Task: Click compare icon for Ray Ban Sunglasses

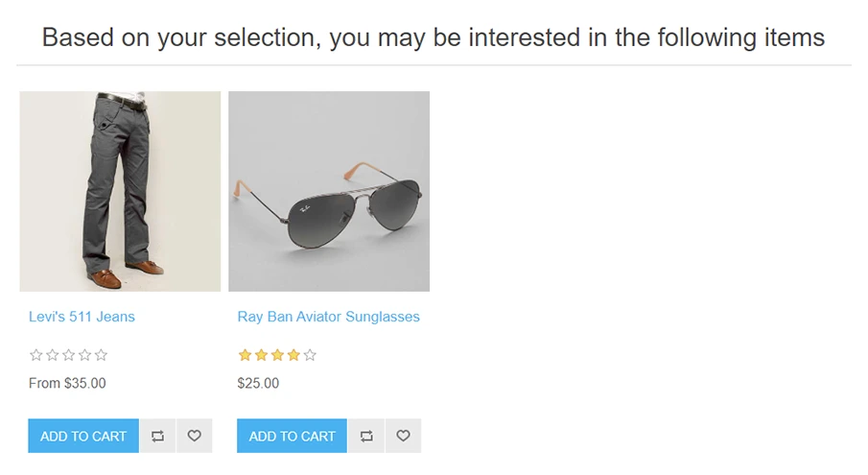Action: coord(366,436)
